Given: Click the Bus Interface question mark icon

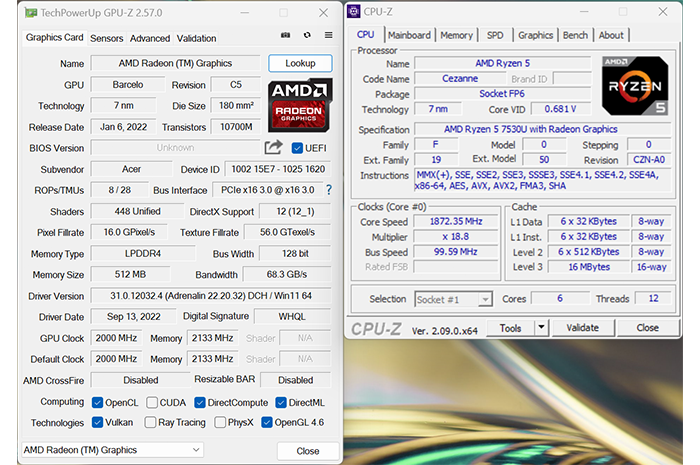Looking at the screenshot, I should click(328, 188).
